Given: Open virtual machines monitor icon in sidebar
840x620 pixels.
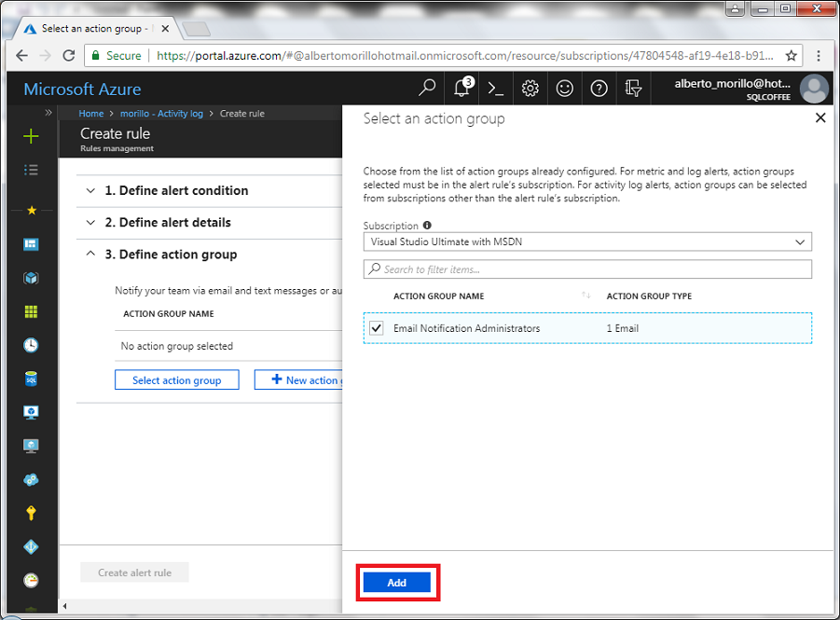Looking at the screenshot, I should tap(31, 413).
